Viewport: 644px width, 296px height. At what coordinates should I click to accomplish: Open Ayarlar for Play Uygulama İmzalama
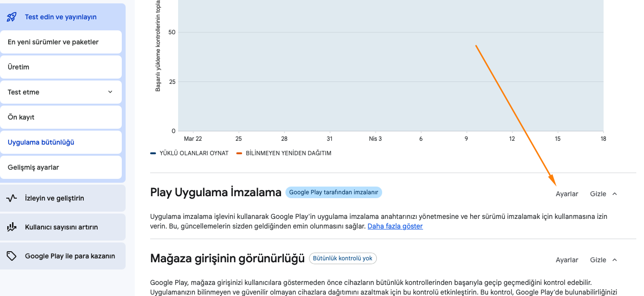coord(567,194)
